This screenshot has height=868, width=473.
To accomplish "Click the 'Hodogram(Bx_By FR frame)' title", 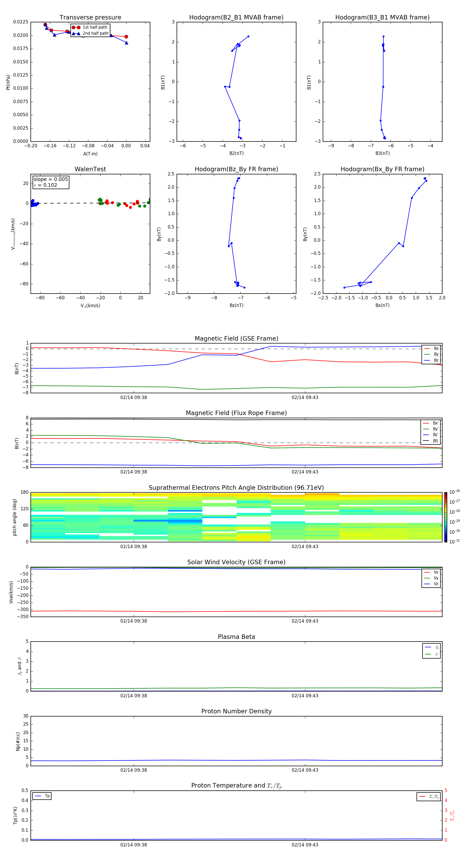I will click(x=382, y=169).
